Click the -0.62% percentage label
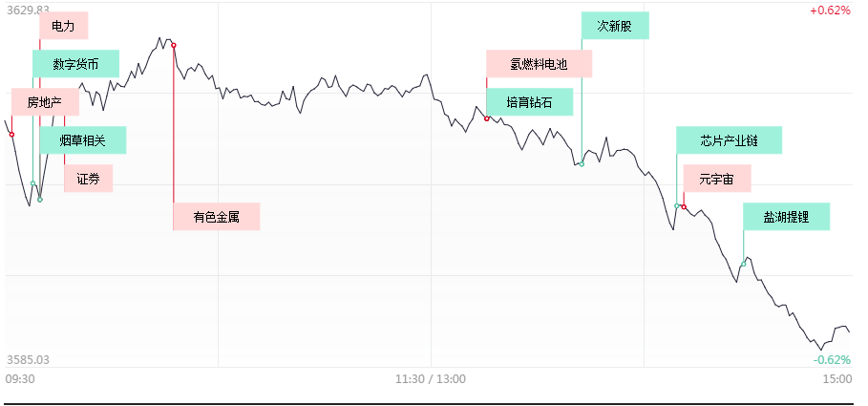This screenshot has height=406, width=868. coord(831,359)
